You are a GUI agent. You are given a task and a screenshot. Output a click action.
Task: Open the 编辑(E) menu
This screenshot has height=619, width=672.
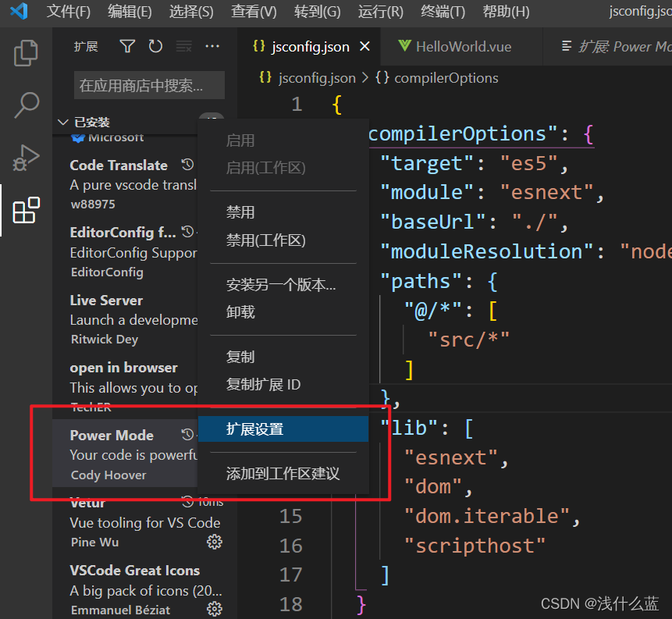click(130, 12)
